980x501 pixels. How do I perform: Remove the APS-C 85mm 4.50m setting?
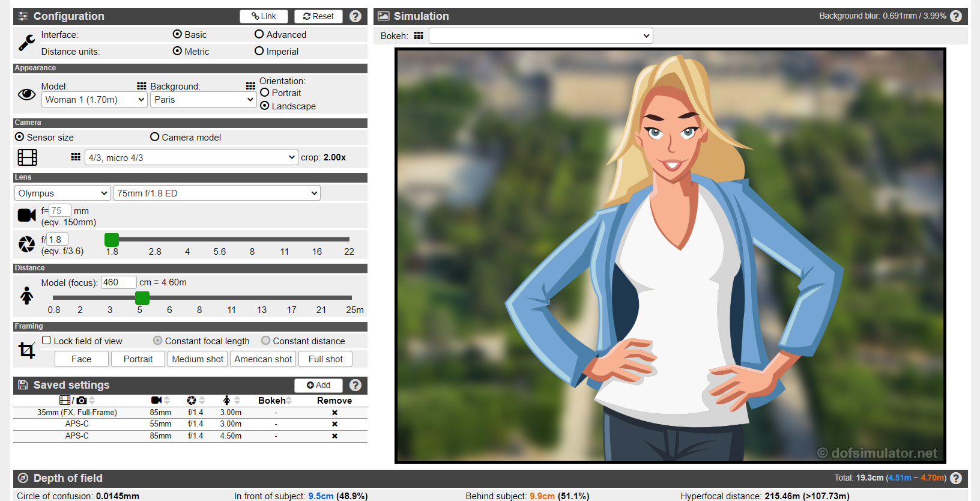(334, 436)
